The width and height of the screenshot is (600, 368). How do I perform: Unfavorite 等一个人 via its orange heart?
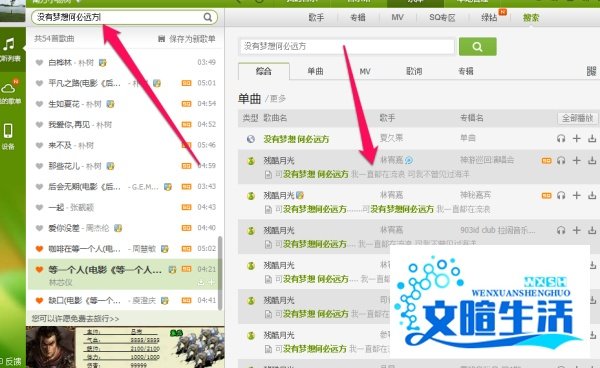[x=39, y=269]
